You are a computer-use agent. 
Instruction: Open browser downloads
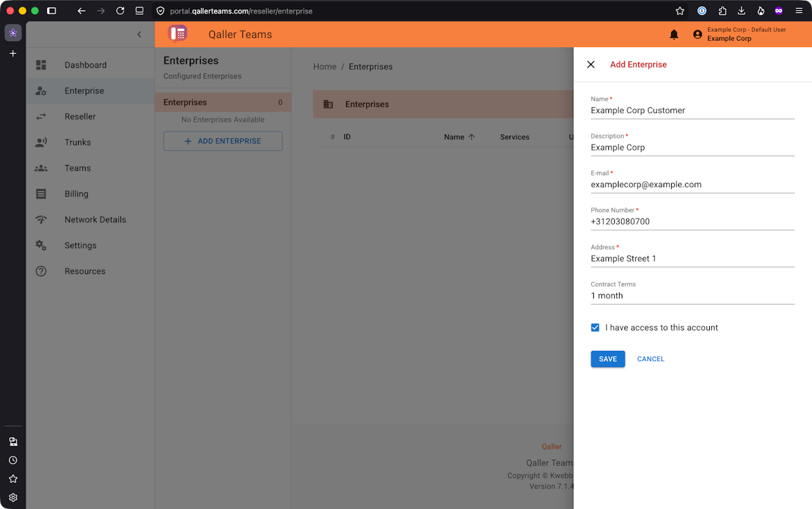[x=741, y=11]
